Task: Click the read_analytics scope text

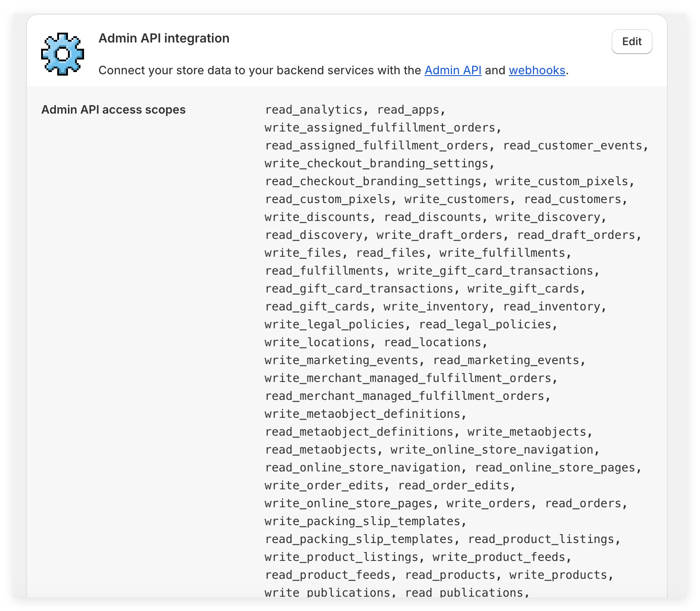Action: pyautogui.click(x=313, y=110)
